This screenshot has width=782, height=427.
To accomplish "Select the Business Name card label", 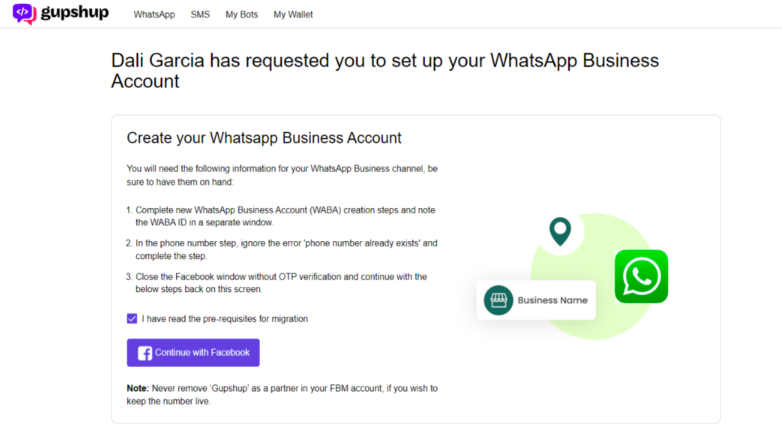I will (x=551, y=300).
